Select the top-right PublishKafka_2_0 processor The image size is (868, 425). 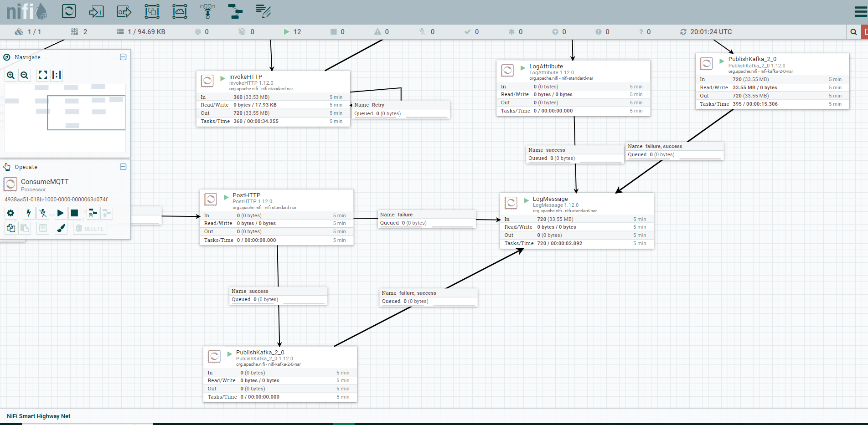click(x=772, y=81)
